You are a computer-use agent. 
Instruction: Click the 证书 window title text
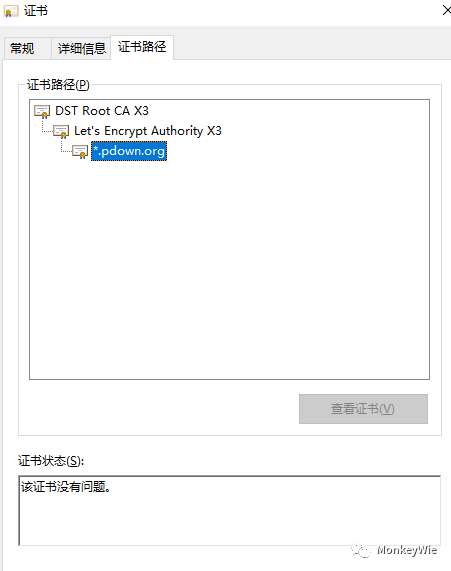(x=36, y=11)
